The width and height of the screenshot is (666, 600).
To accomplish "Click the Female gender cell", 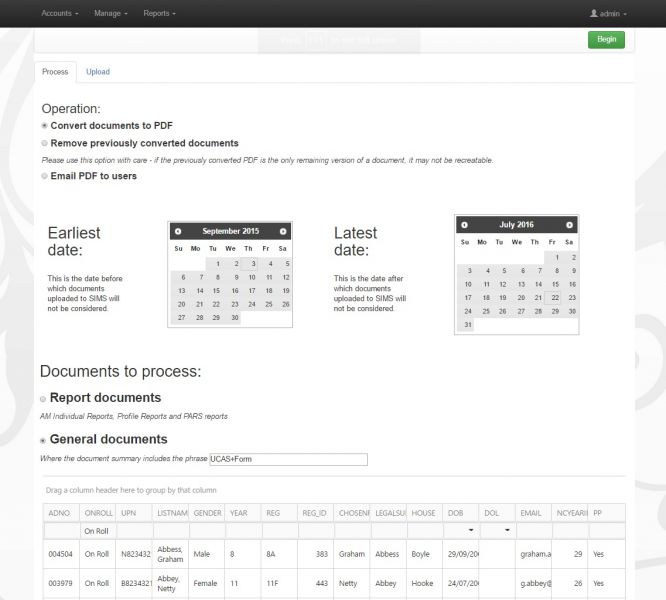I will [x=206, y=583].
